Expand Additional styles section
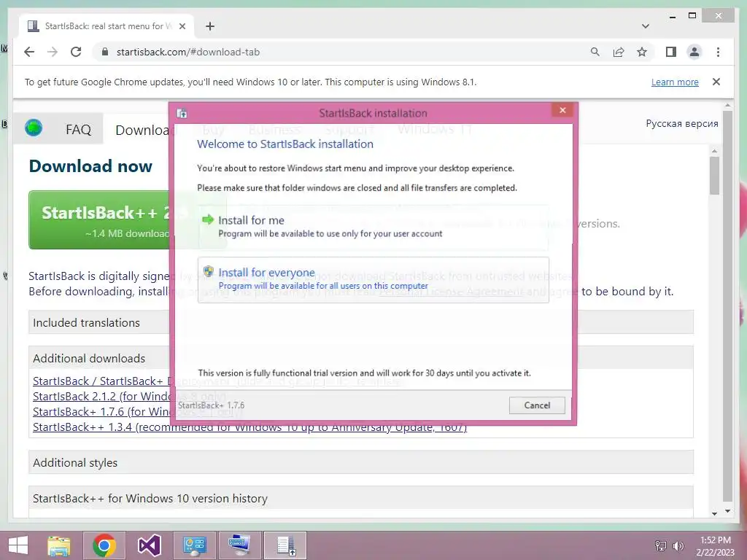The width and height of the screenshot is (747, 560). pyautogui.click(x=360, y=462)
